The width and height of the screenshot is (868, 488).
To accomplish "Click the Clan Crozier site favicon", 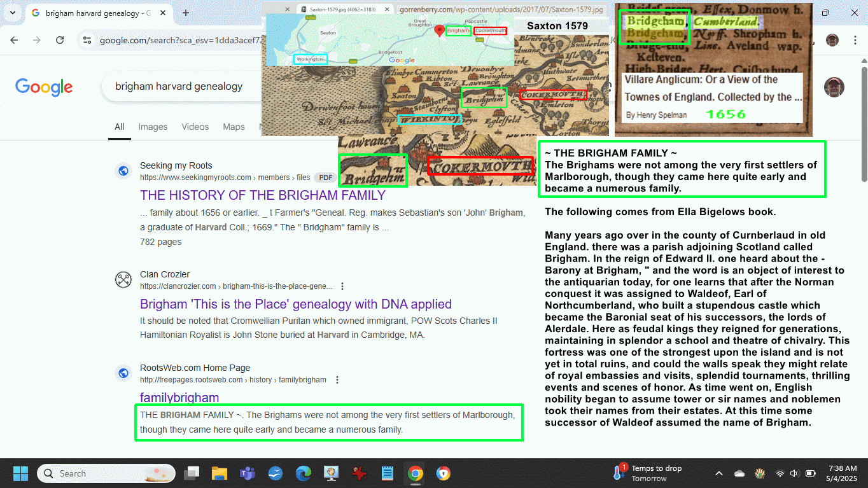I will point(123,280).
